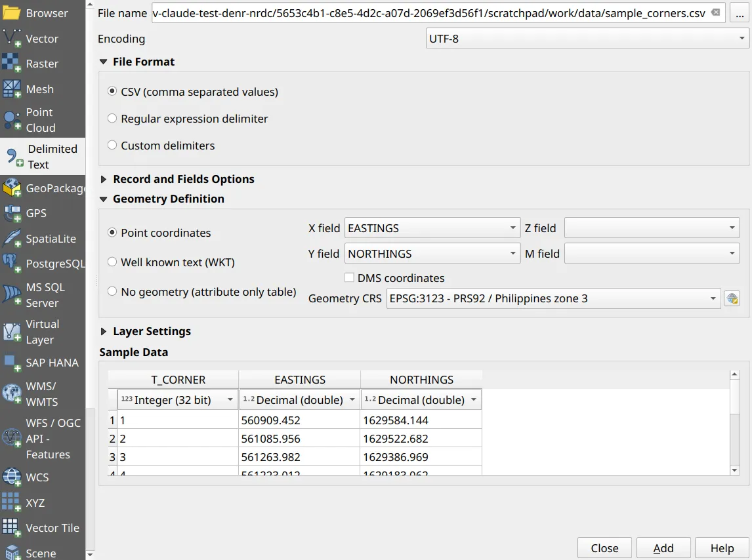This screenshot has width=752, height=560.
Task: Choose Custom delimiters option
Action: click(112, 145)
